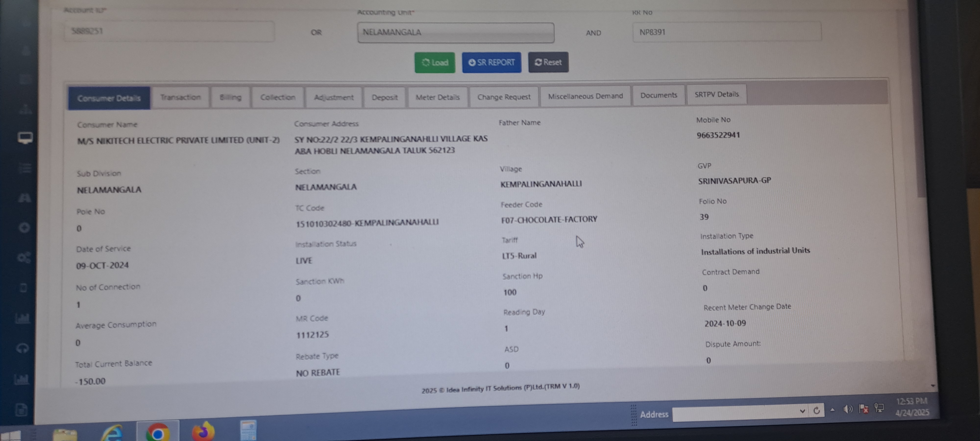Open the Accounting Unit NELAMANGALA dropdown

click(456, 32)
